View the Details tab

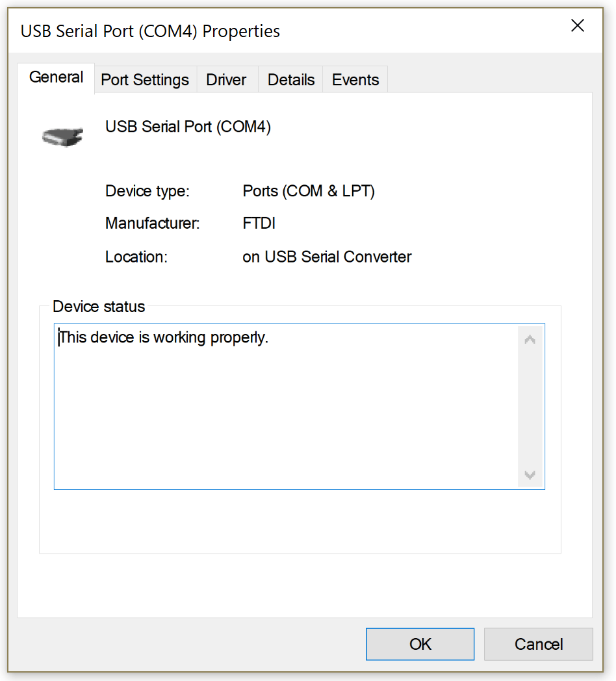pyautogui.click(x=290, y=79)
